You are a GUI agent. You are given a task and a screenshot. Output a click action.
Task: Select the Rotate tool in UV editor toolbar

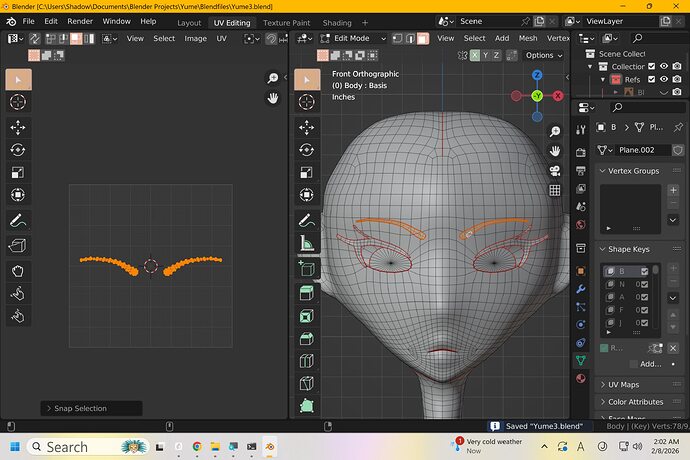tap(18, 150)
